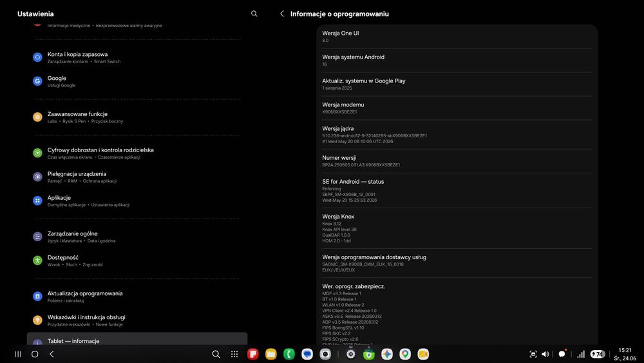Click Konta i kopia zapasowa sync icon
Image resolution: width=644 pixels, height=363 pixels.
point(37,57)
